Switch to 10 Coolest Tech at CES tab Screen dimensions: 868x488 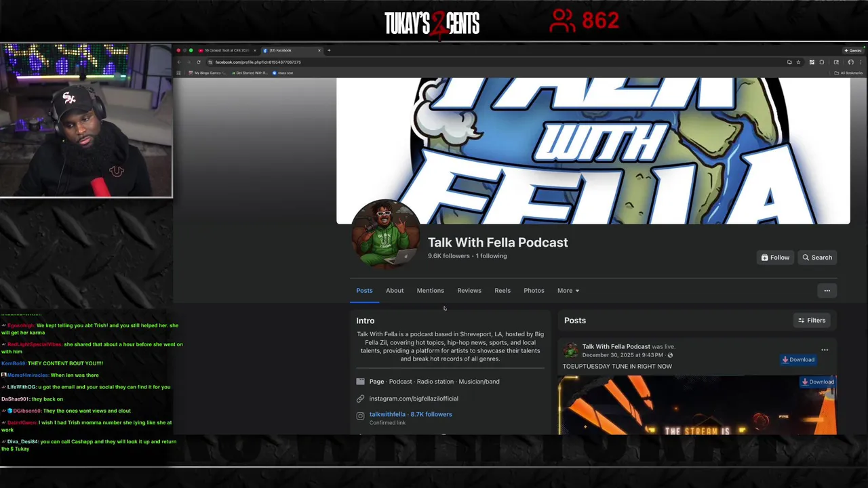(226, 50)
